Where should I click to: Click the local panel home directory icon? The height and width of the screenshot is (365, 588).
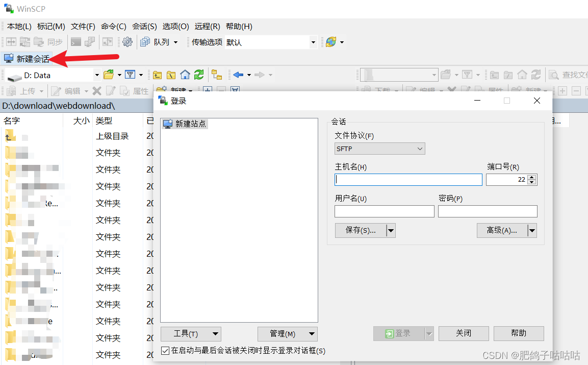coord(185,75)
